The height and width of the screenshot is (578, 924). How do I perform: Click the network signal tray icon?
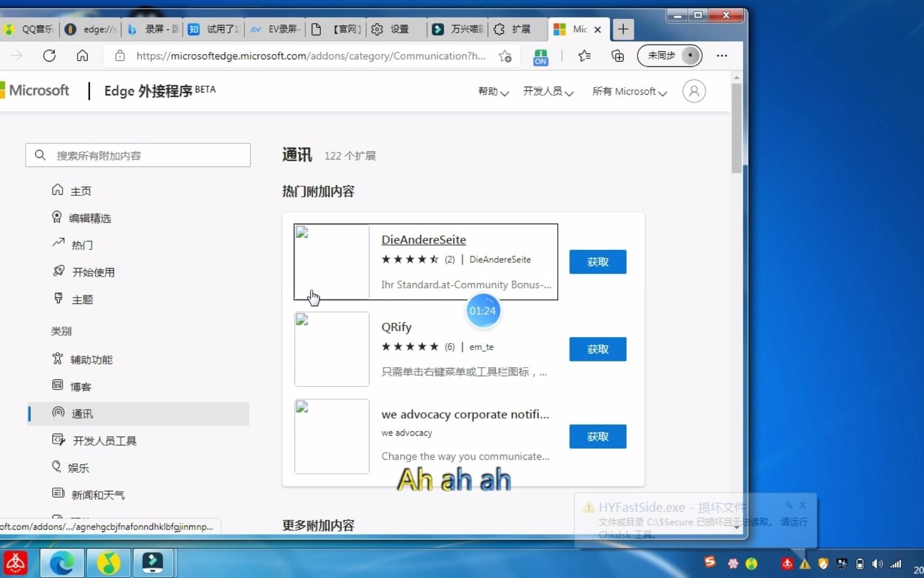click(x=896, y=564)
